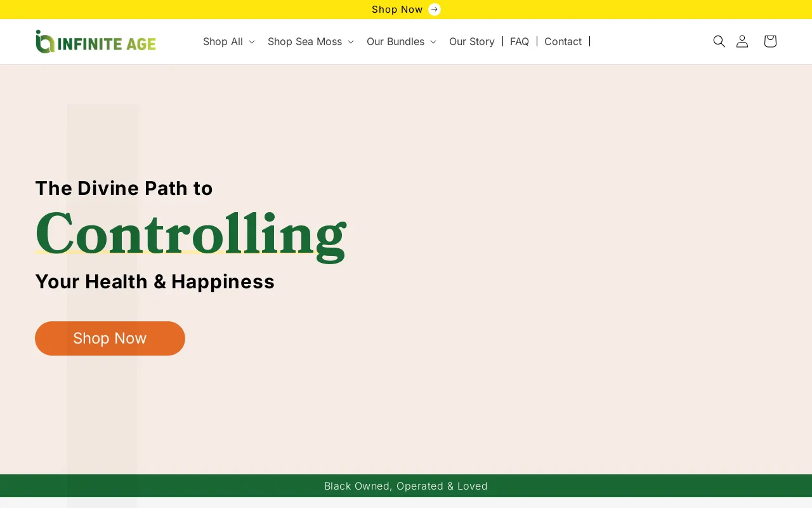Follow the yellow bar Shop Now link
The image size is (812, 508).
pyautogui.click(x=397, y=9)
